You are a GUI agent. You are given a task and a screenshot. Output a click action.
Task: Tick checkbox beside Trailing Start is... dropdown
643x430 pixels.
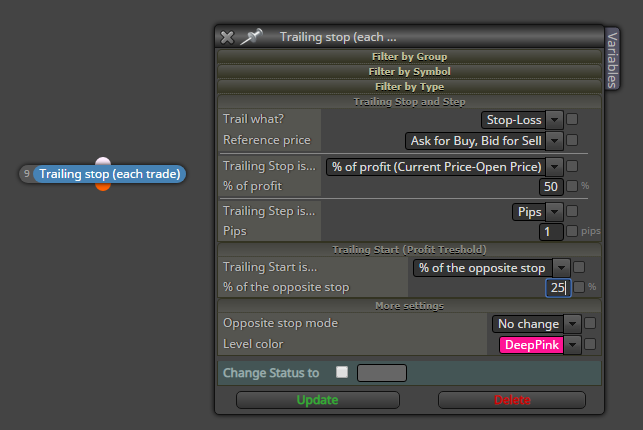pyautogui.click(x=579, y=267)
